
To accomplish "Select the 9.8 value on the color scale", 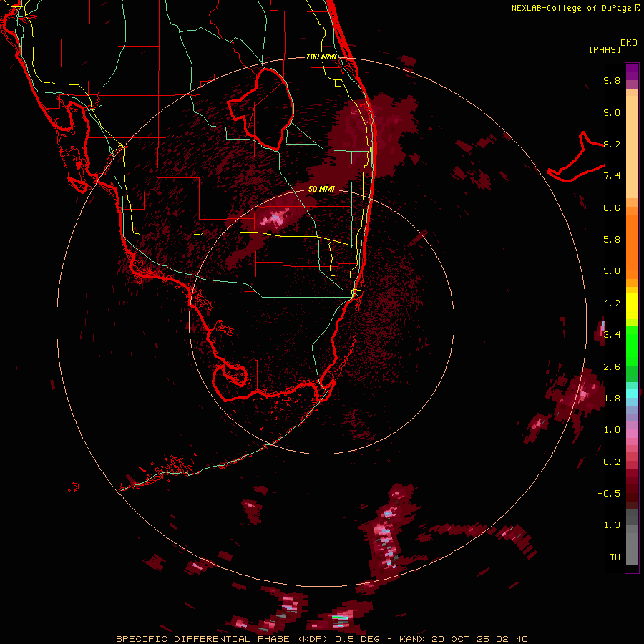I will coord(612,80).
